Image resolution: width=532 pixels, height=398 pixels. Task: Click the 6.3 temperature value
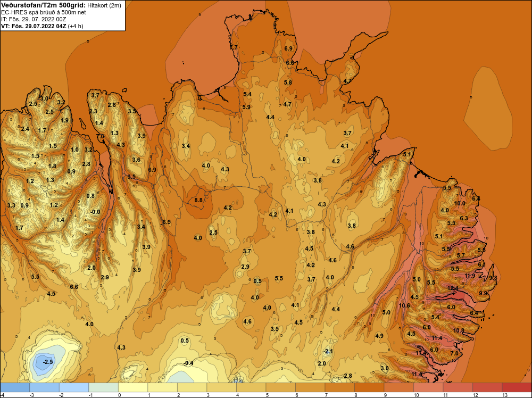tap(464, 218)
